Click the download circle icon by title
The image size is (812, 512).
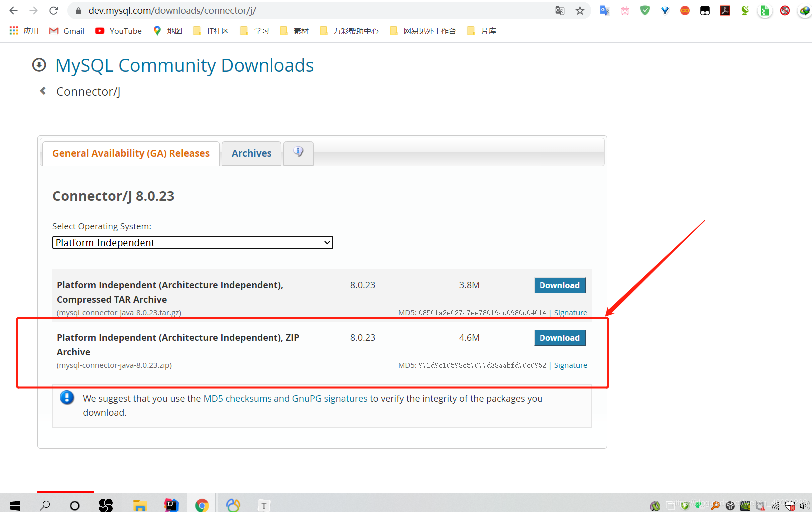click(39, 65)
